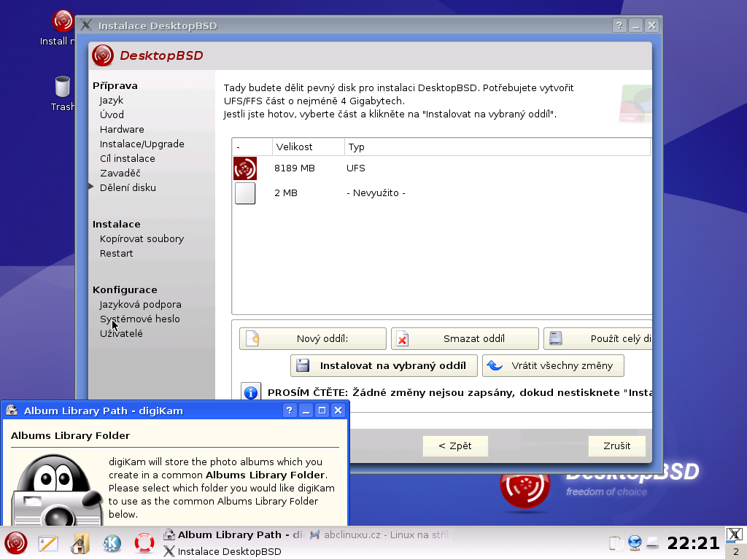The image size is (747, 560).
Task: Launch the text editor pencil icon in the taskbar
Action: [48, 543]
